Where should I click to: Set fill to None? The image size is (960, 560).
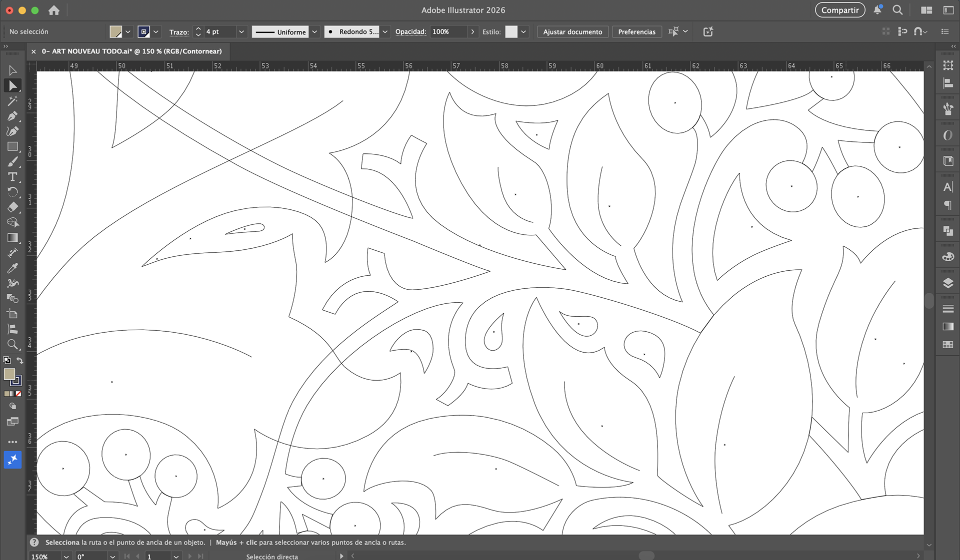point(18,394)
